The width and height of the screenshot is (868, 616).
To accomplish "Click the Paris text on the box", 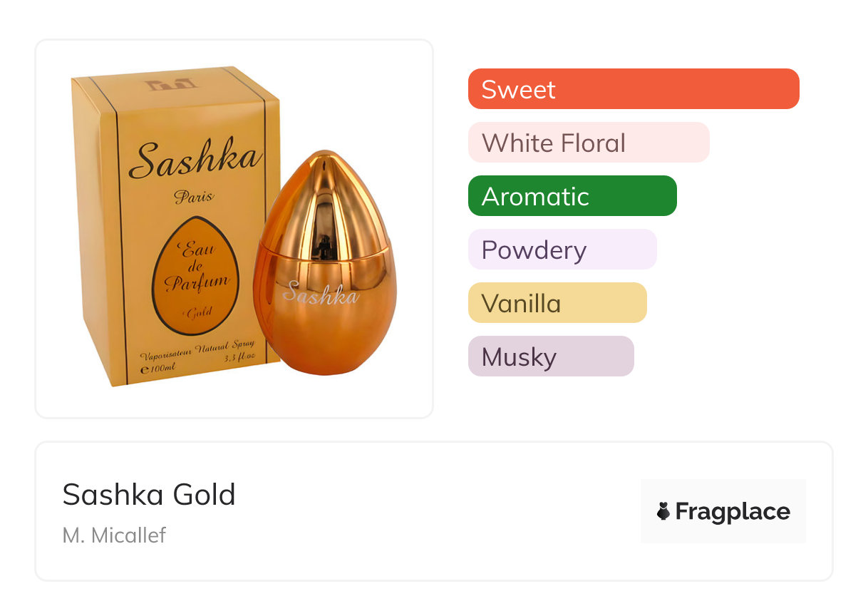I will click(x=194, y=197).
